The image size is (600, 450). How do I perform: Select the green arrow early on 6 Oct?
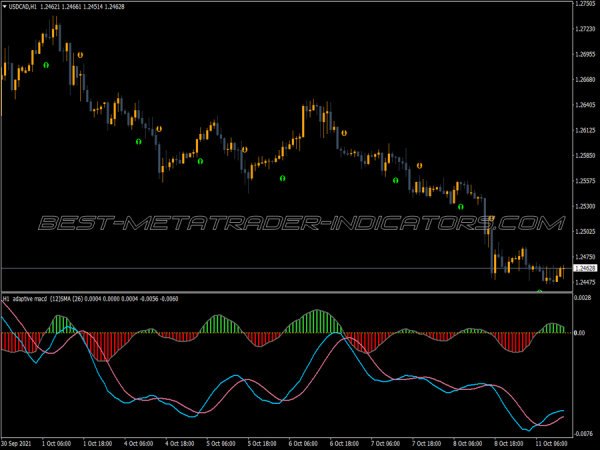tap(282, 178)
